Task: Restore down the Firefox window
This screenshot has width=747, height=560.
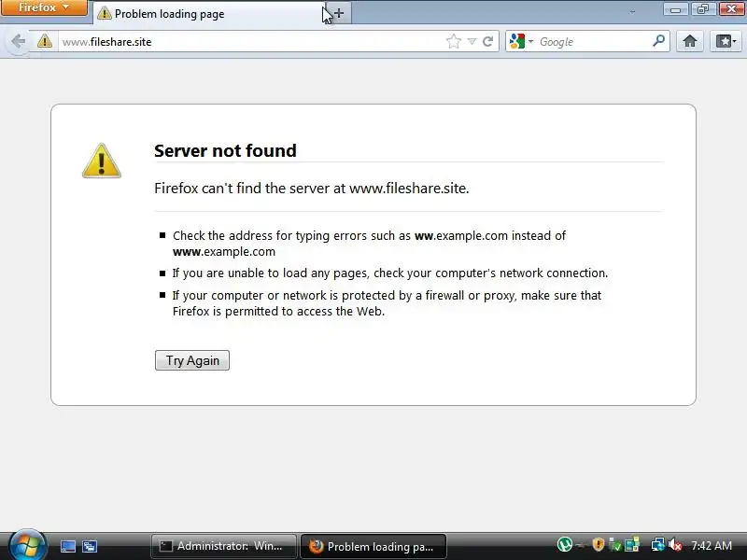Action: click(x=703, y=9)
